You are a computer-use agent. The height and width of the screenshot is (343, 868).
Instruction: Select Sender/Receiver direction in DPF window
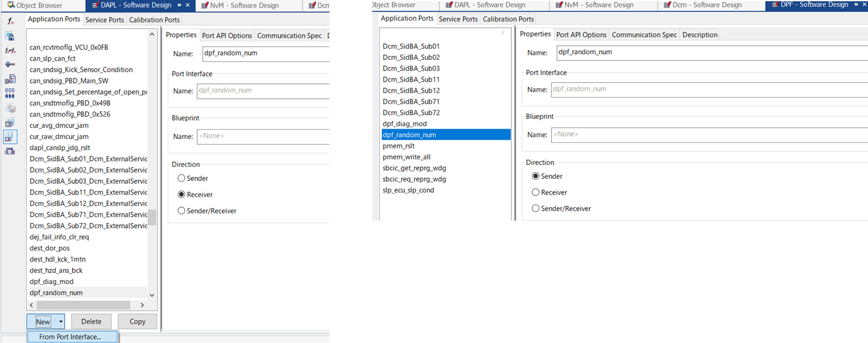coord(535,208)
